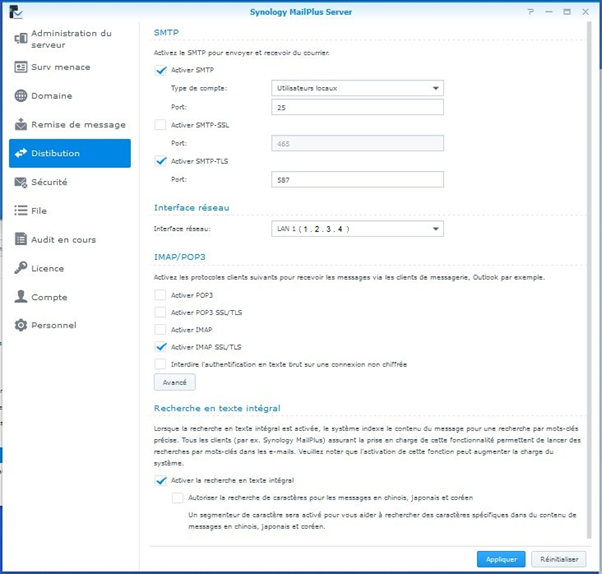Click the Compte user icon
602x574 pixels.
(21, 297)
